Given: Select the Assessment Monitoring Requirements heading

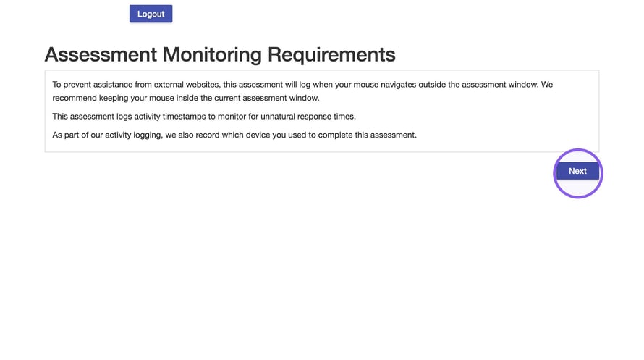Looking at the screenshot, I should coord(220,54).
